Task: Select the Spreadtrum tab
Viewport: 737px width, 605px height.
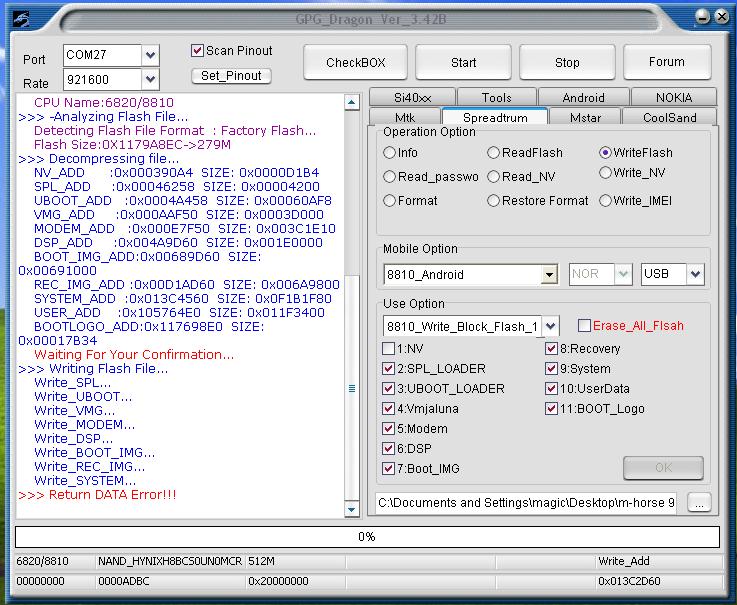Action: tap(495, 117)
